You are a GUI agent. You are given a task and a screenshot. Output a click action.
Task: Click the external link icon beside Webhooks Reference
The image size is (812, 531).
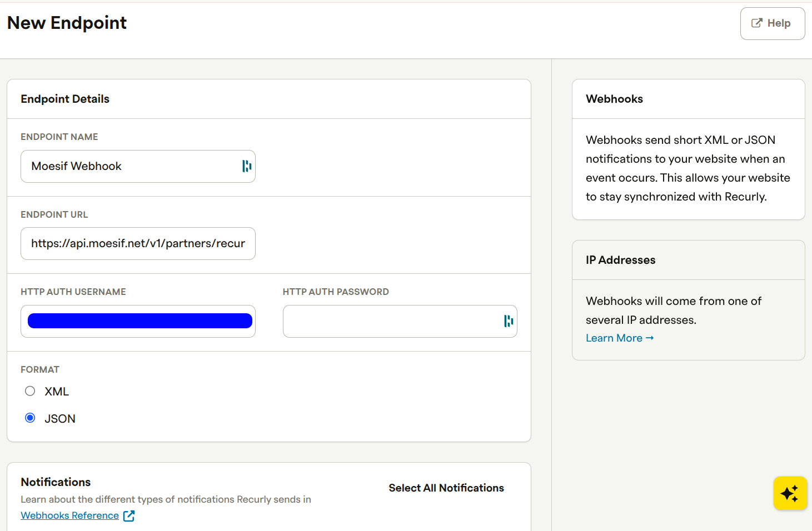point(129,516)
